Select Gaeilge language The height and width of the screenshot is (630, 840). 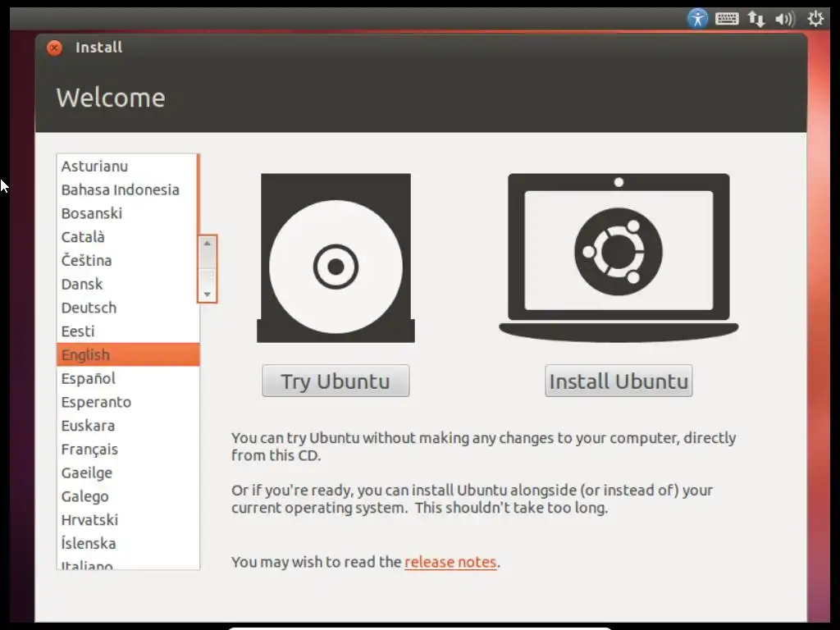pyautogui.click(x=128, y=472)
